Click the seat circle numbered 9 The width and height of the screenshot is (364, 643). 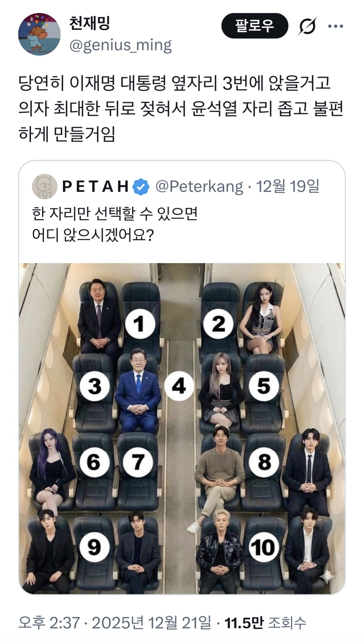[94, 547]
